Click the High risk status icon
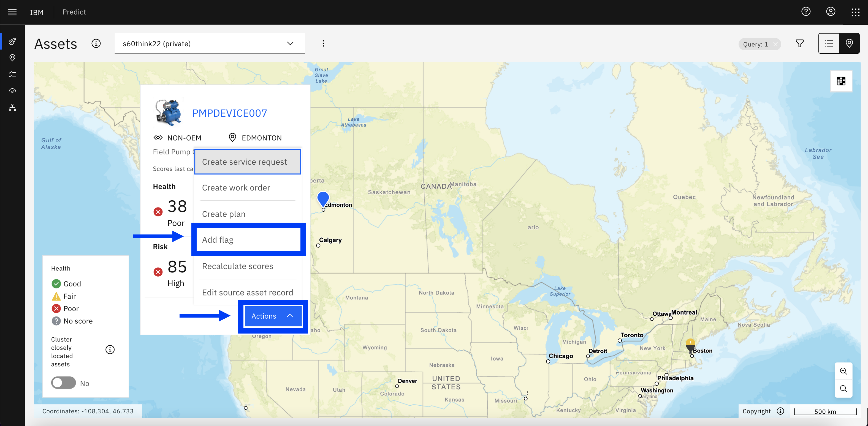The image size is (868, 426). 158,272
